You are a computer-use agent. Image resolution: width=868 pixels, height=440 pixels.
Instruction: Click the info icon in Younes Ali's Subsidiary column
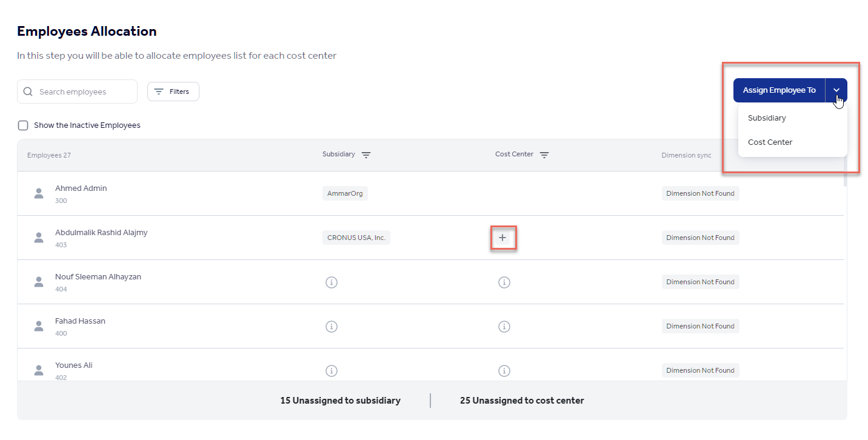332,370
